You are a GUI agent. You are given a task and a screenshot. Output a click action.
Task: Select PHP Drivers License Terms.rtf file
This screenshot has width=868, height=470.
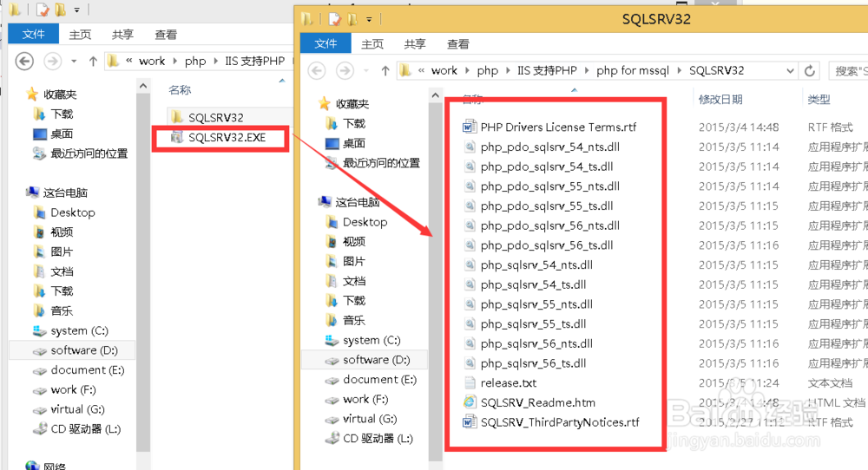coord(558,127)
